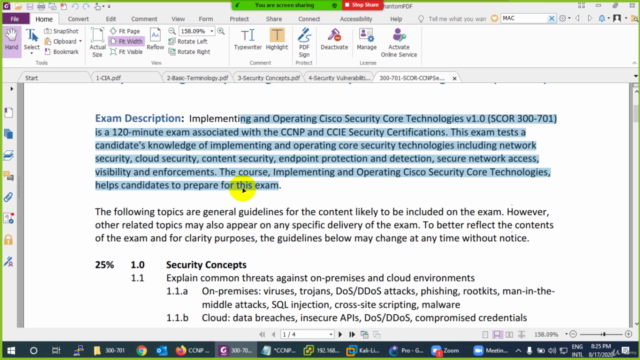Open the page thumbnails panel
Screen dimensions: 640x360
(9, 134)
